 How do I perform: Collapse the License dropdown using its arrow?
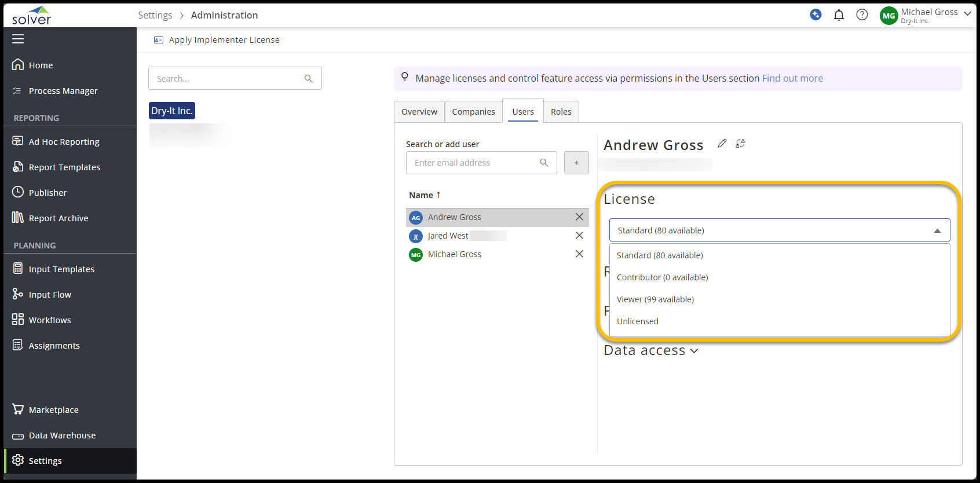(937, 230)
